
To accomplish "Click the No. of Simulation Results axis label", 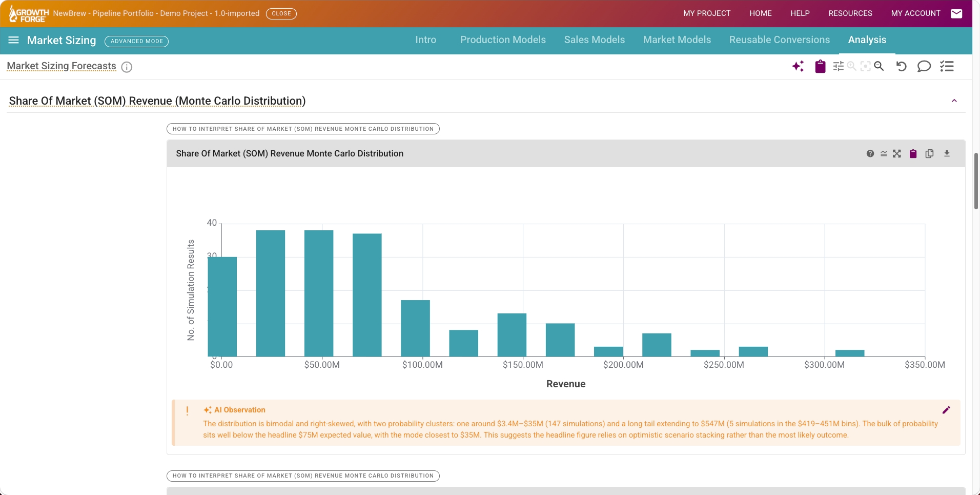I will (x=191, y=290).
